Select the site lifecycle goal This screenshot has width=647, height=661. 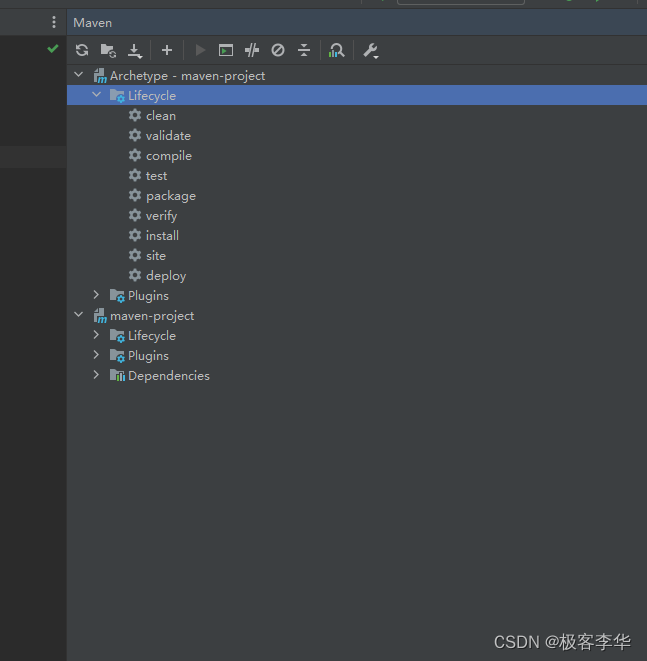156,256
